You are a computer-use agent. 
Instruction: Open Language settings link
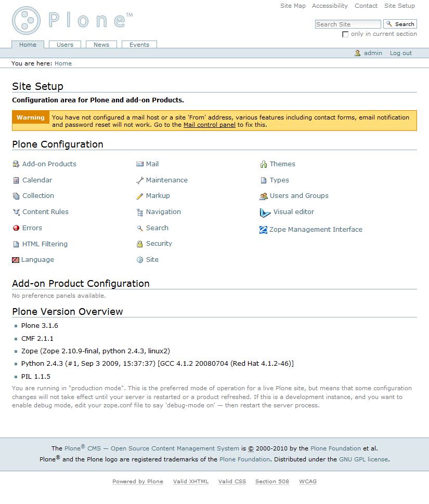[x=37, y=260]
